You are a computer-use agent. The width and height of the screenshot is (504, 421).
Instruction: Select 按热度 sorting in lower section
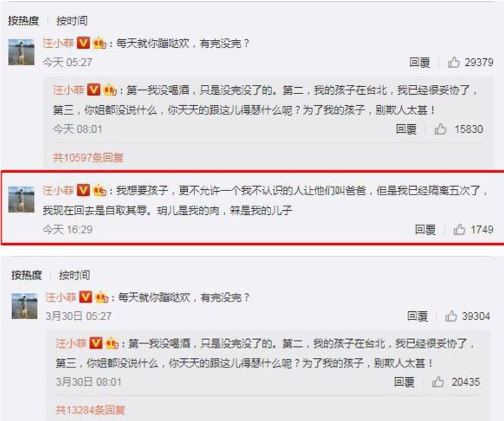click(x=27, y=275)
